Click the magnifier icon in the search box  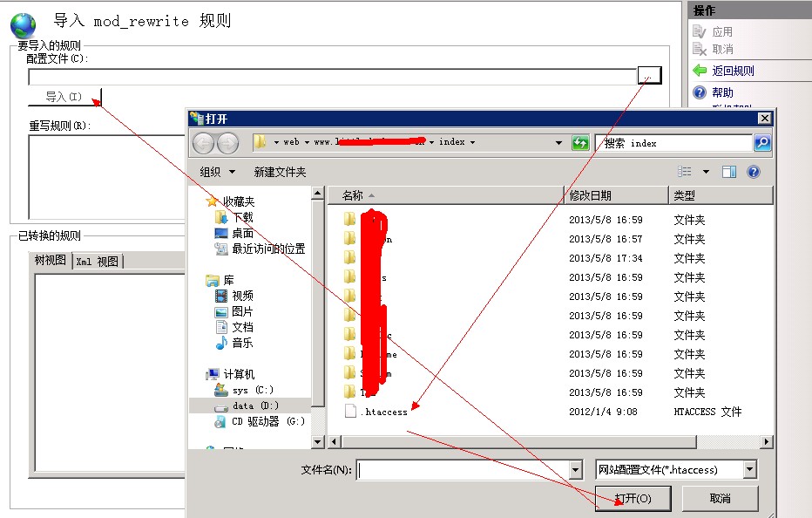pyautogui.click(x=761, y=142)
